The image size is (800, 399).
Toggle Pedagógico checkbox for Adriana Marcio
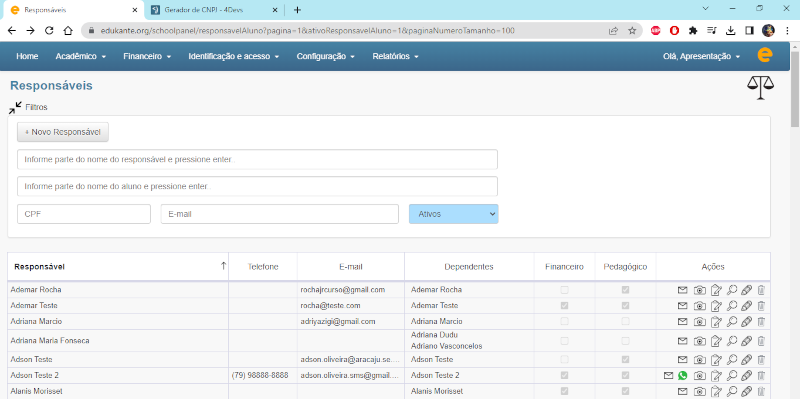(625, 321)
